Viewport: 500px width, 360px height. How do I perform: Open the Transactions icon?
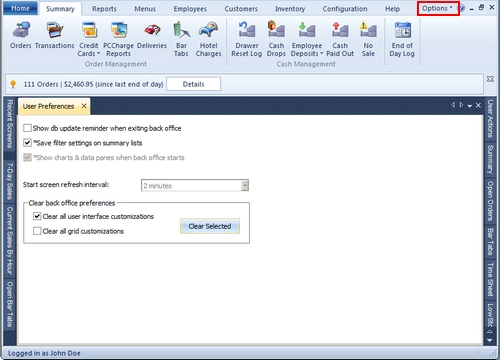pyautogui.click(x=55, y=35)
